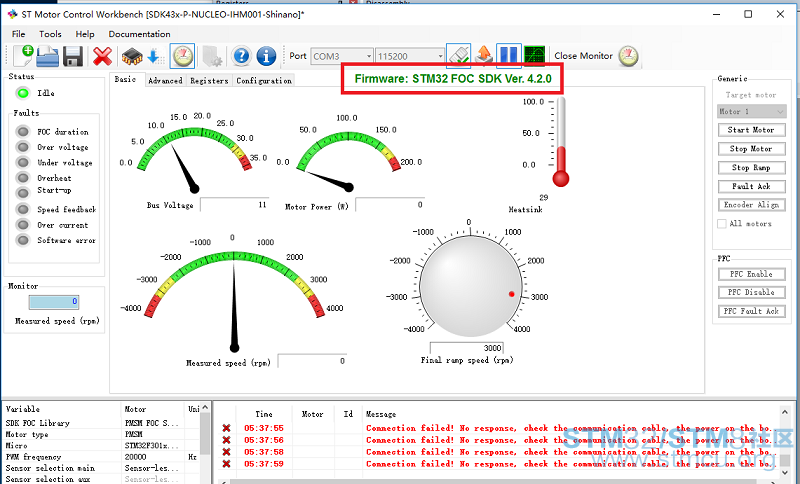Save project with the floppy disk icon
This screenshot has height=484, width=800.
pyautogui.click(x=72, y=56)
